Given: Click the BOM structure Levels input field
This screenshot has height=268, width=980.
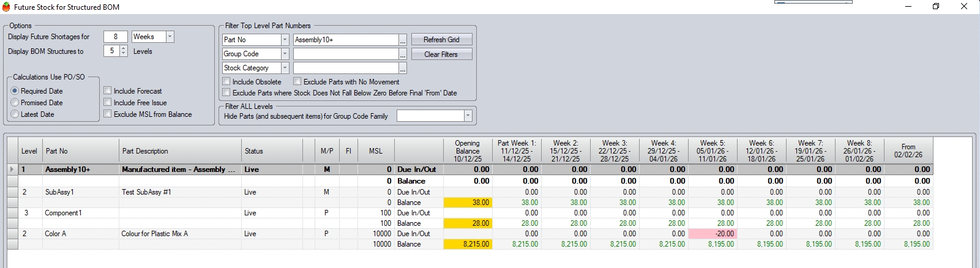Looking at the screenshot, I should 111,51.
